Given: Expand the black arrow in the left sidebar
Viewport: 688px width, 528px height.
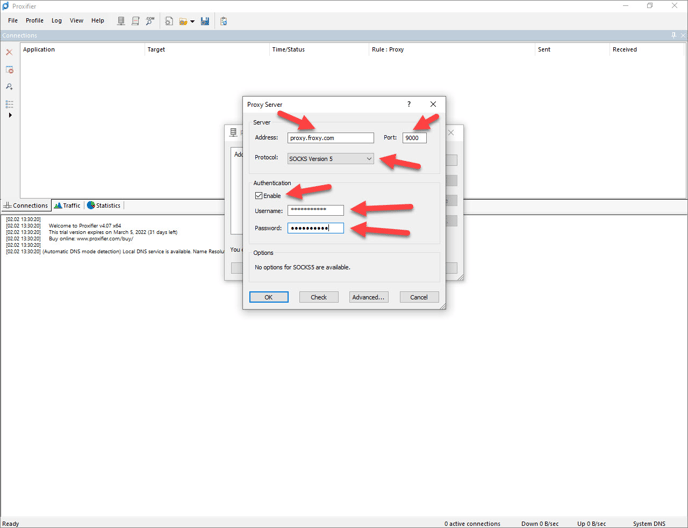Looking at the screenshot, I should pos(10,115).
